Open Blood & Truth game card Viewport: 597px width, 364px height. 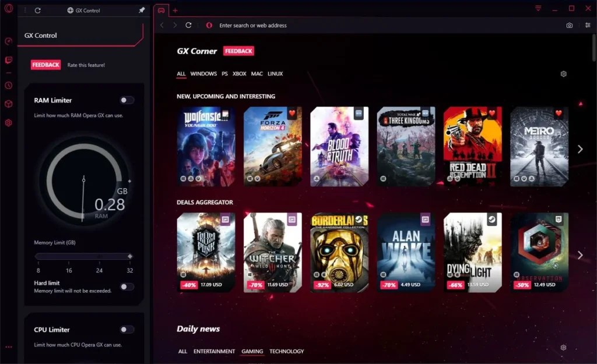[x=339, y=146]
